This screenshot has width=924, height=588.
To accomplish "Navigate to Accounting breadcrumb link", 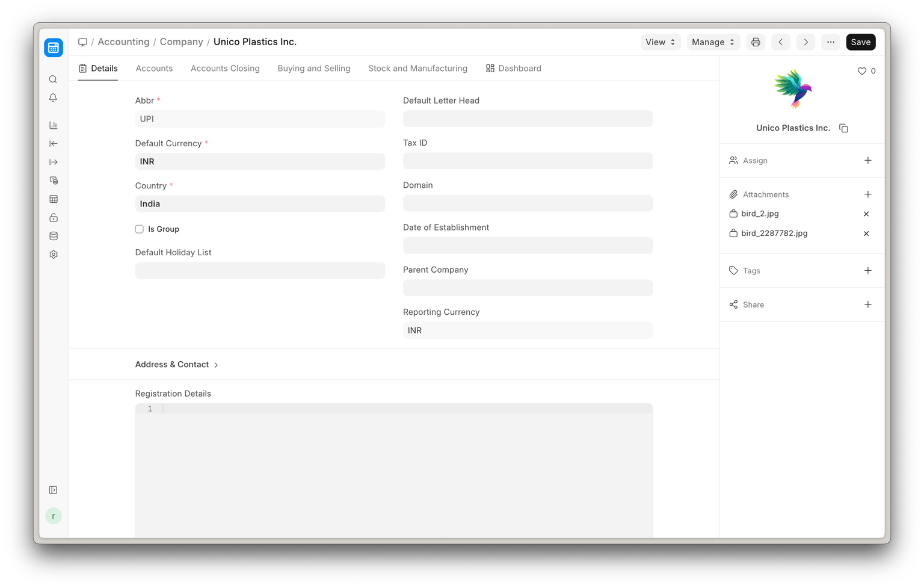I will tap(123, 42).
